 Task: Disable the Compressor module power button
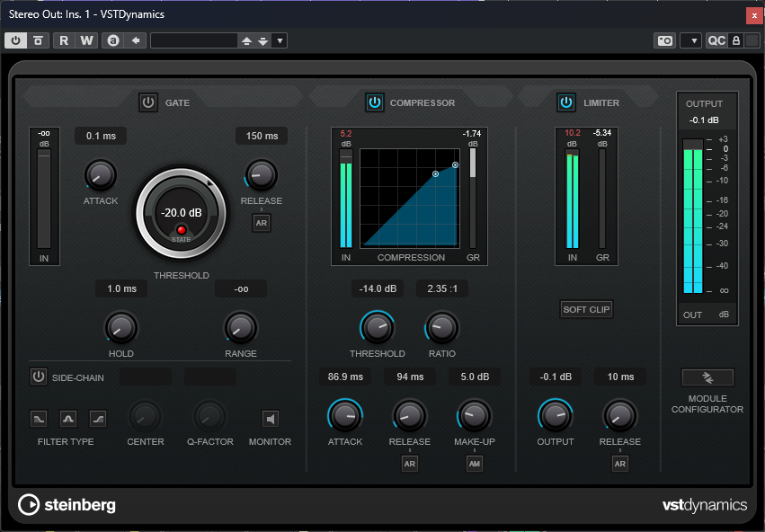click(374, 102)
